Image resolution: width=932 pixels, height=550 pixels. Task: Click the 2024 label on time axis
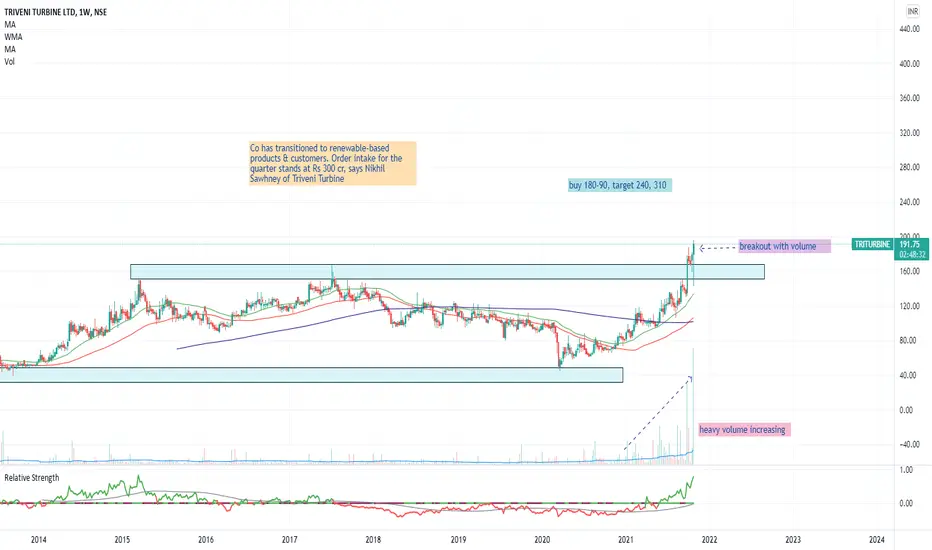pyautogui.click(x=876, y=540)
